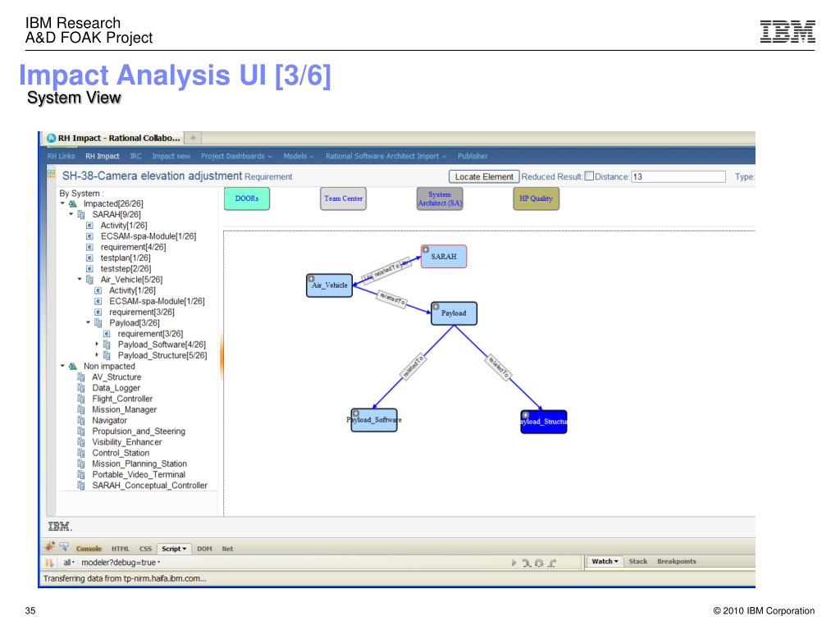840x630 pixels.
Task: Switch to the Breakpoints debugger tab
Action: [677, 561]
